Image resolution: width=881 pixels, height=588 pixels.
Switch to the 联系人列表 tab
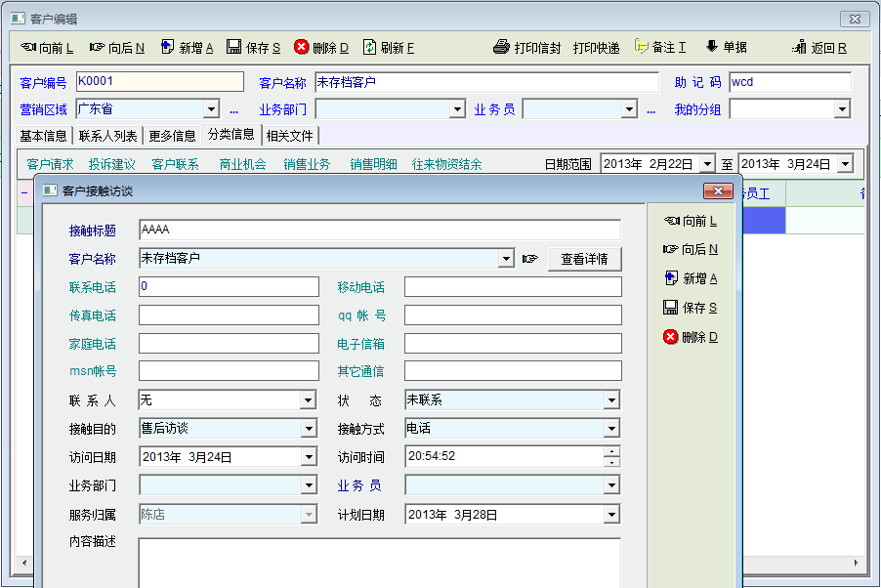[107, 136]
